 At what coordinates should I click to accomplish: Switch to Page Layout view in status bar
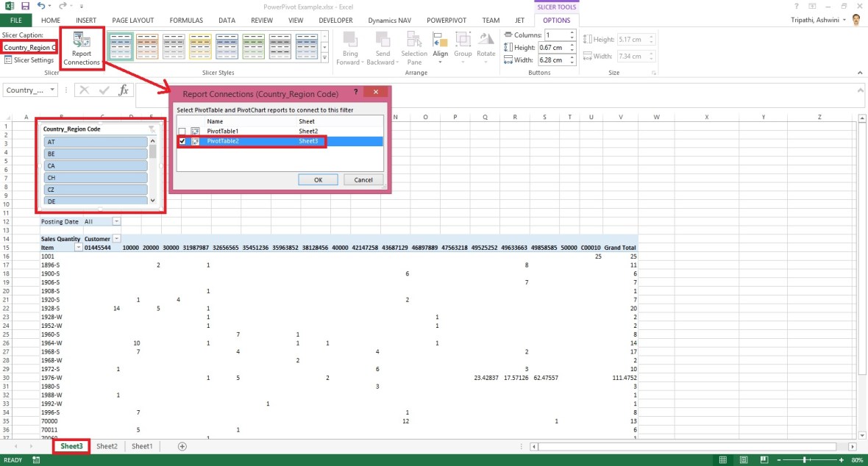pyautogui.click(x=743, y=459)
